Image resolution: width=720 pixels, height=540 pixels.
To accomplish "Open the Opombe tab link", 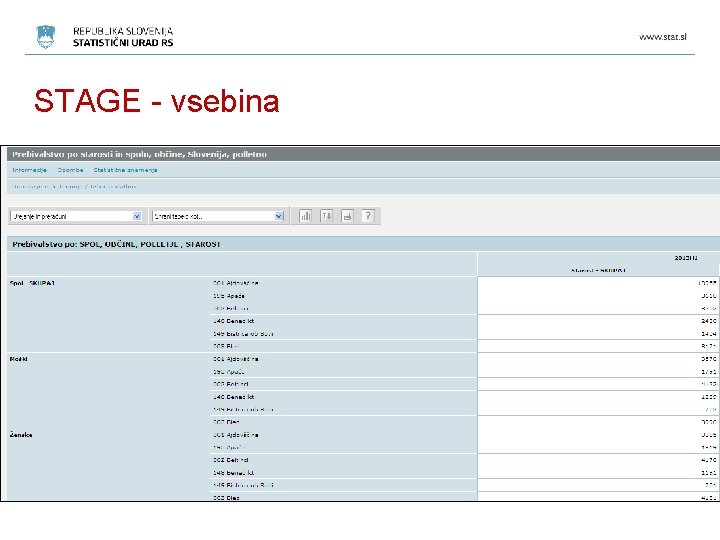I will pyautogui.click(x=70, y=170).
